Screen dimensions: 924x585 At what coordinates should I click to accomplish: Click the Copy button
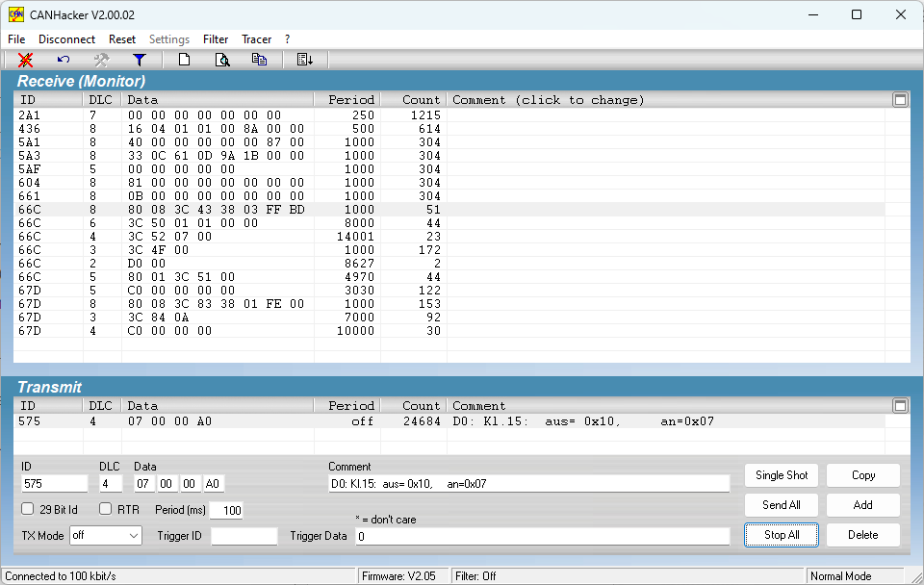point(862,475)
